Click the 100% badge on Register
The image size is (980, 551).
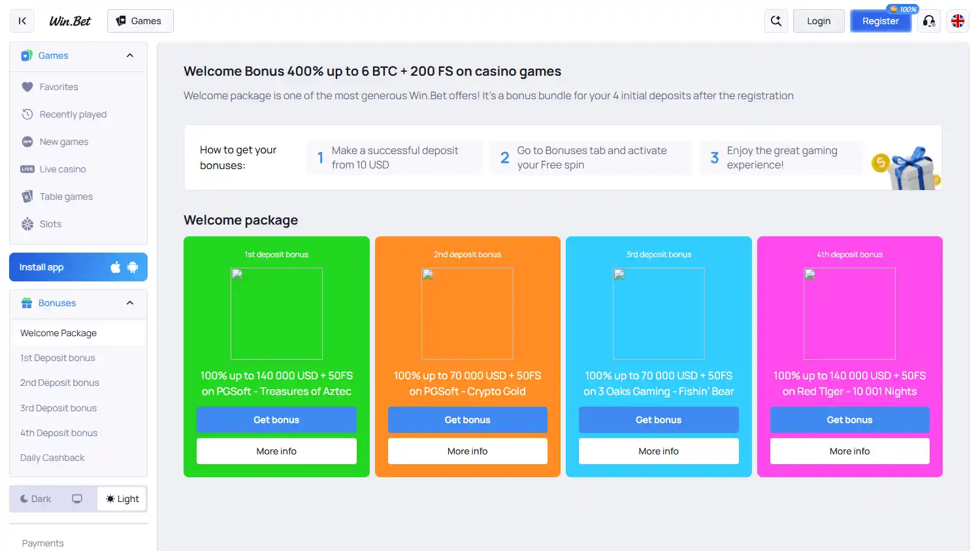coord(903,9)
